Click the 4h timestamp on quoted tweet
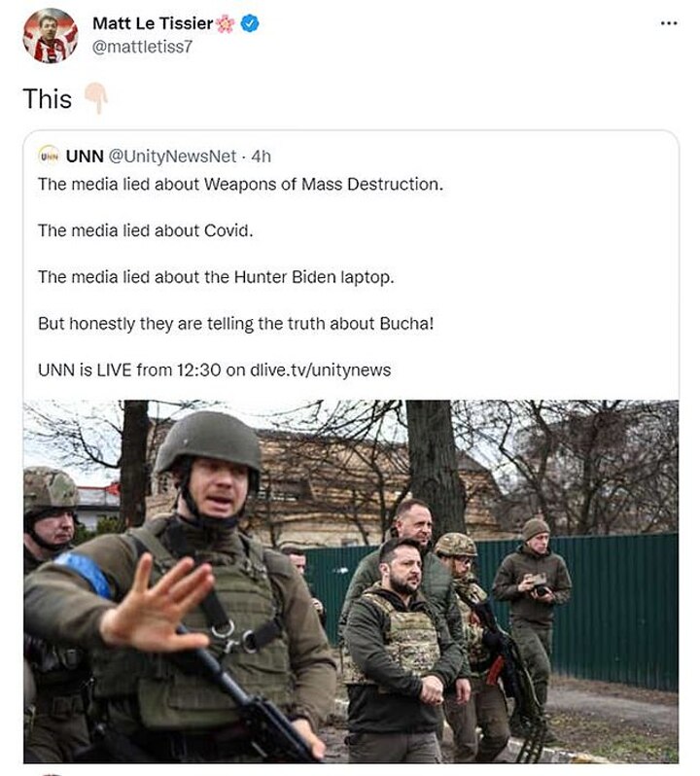 click(x=262, y=156)
